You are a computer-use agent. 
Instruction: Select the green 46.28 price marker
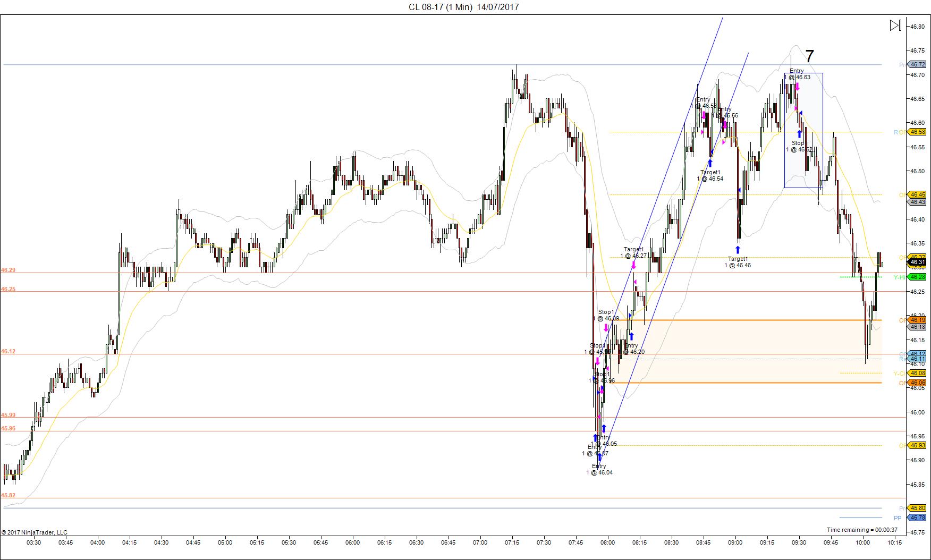click(918, 277)
